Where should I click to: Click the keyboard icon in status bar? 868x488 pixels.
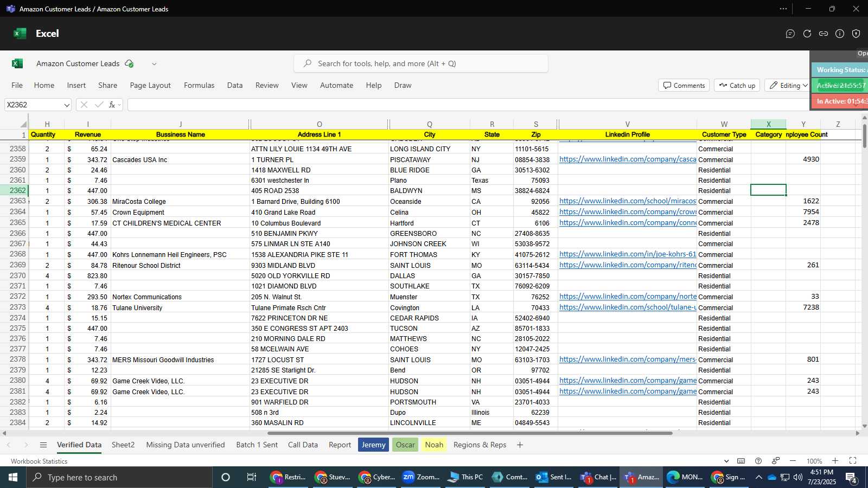pos(741,461)
